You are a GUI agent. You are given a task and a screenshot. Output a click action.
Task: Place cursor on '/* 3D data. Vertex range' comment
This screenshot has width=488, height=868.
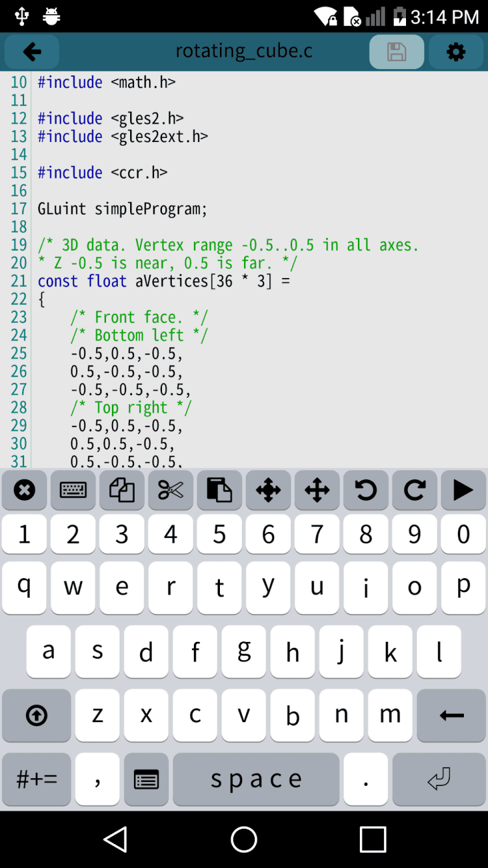coord(228,245)
